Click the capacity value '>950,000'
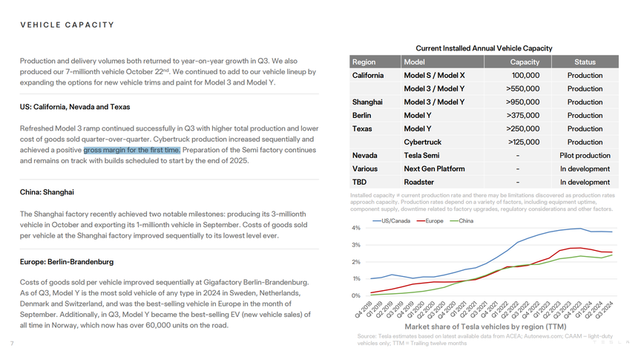Screen dimensions: 644x354 point(523,102)
